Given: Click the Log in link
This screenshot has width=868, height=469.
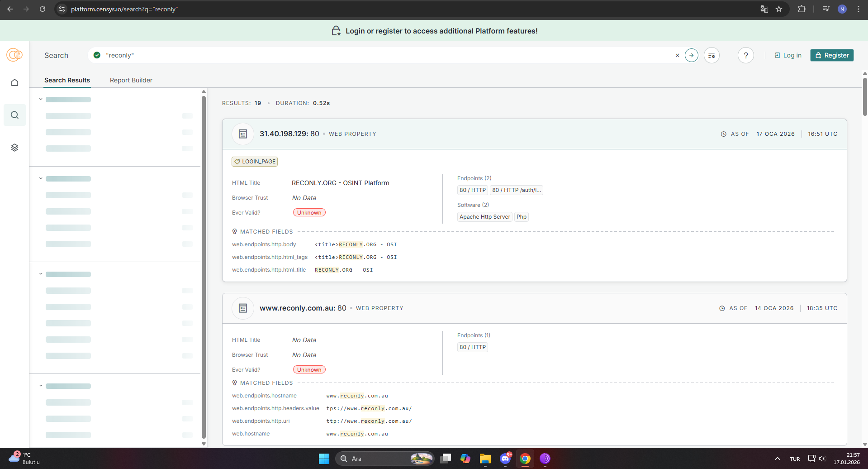Looking at the screenshot, I should pos(788,55).
